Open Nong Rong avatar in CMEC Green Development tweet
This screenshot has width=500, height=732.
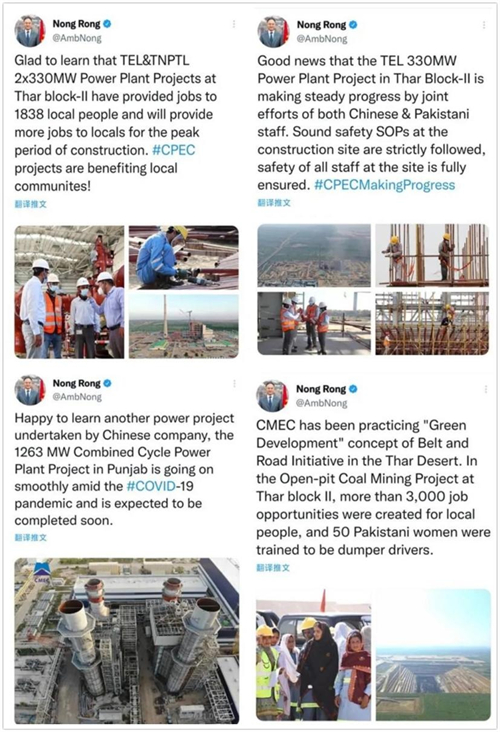[x=272, y=396]
